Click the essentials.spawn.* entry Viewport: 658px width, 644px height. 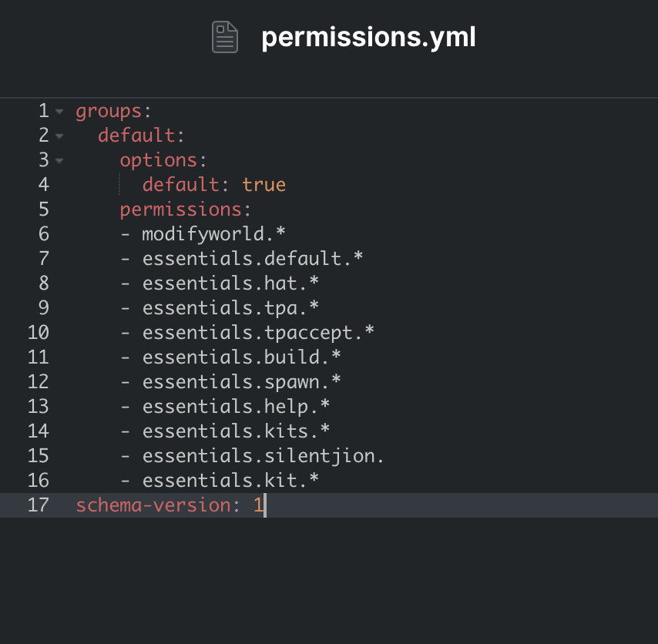point(241,382)
